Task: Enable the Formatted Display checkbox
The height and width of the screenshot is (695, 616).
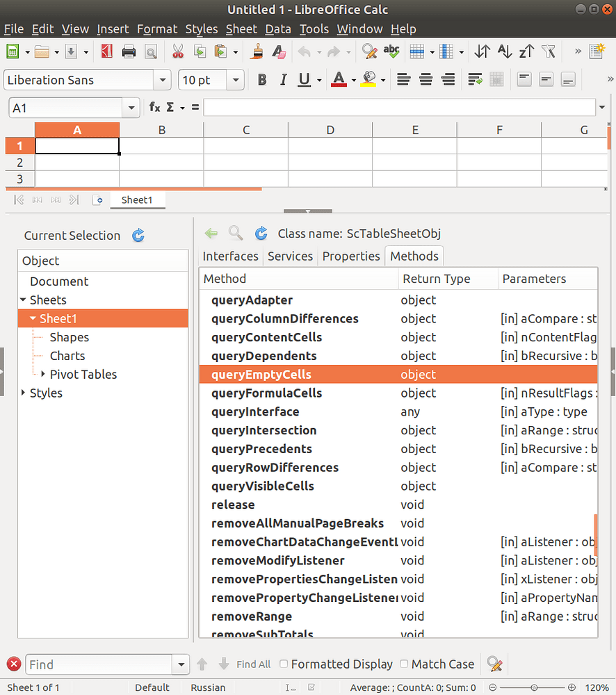Action: (x=284, y=664)
